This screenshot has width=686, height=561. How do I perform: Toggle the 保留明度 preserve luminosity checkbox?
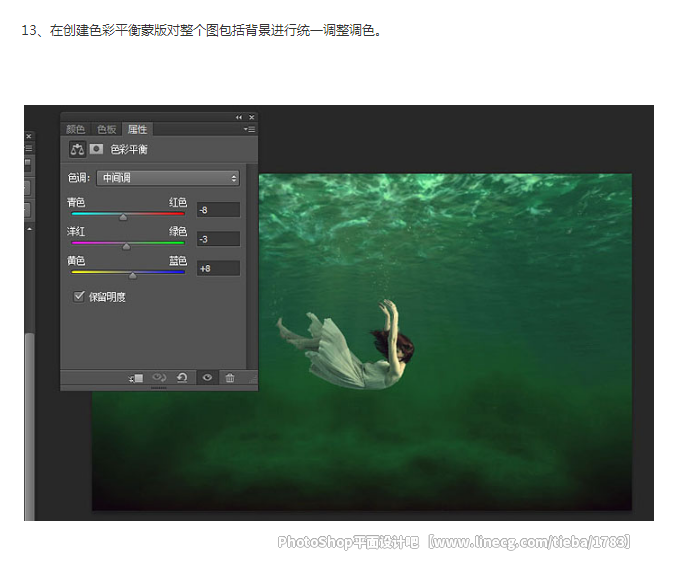pyautogui.click(x=78, y=297)
